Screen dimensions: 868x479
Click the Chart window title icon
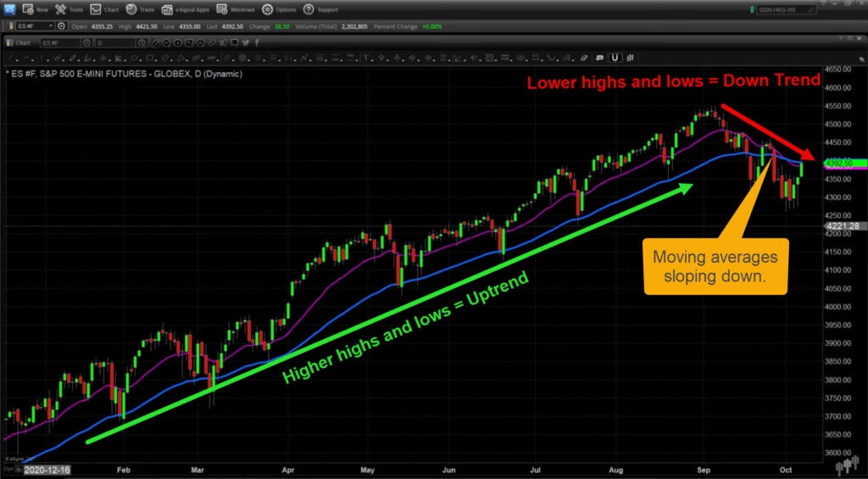click(x=10, y=42)
